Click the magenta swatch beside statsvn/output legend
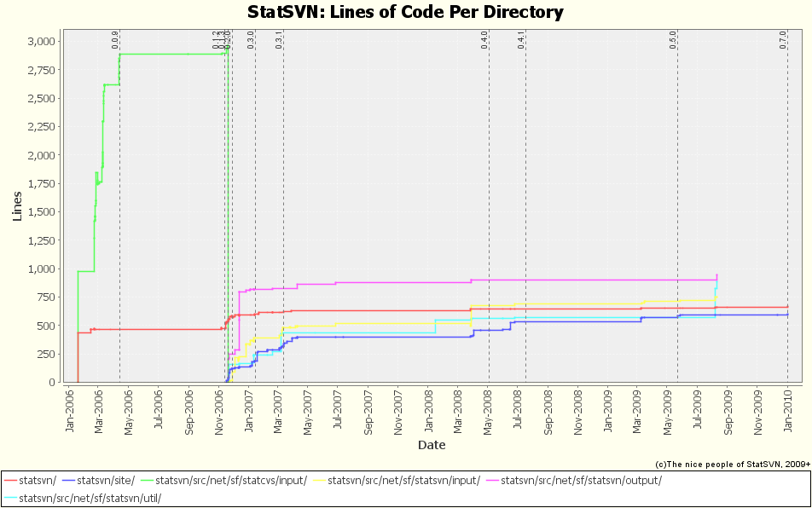 click(492, 481)
